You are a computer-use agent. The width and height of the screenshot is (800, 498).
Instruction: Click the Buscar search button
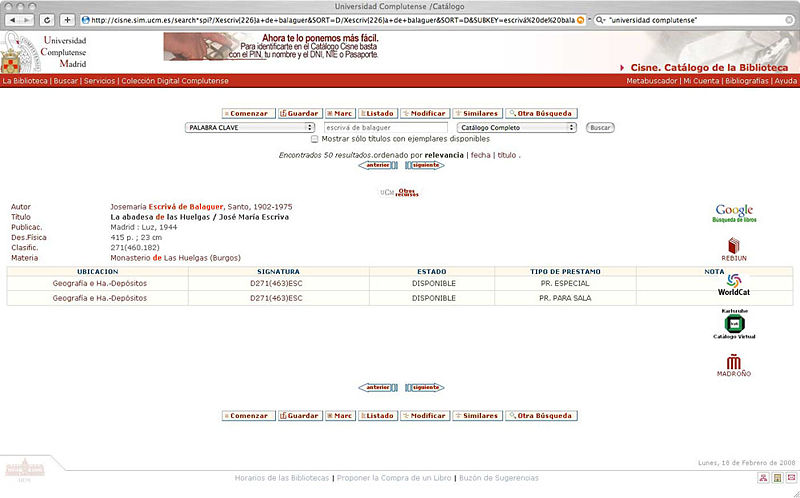(599, 127)
